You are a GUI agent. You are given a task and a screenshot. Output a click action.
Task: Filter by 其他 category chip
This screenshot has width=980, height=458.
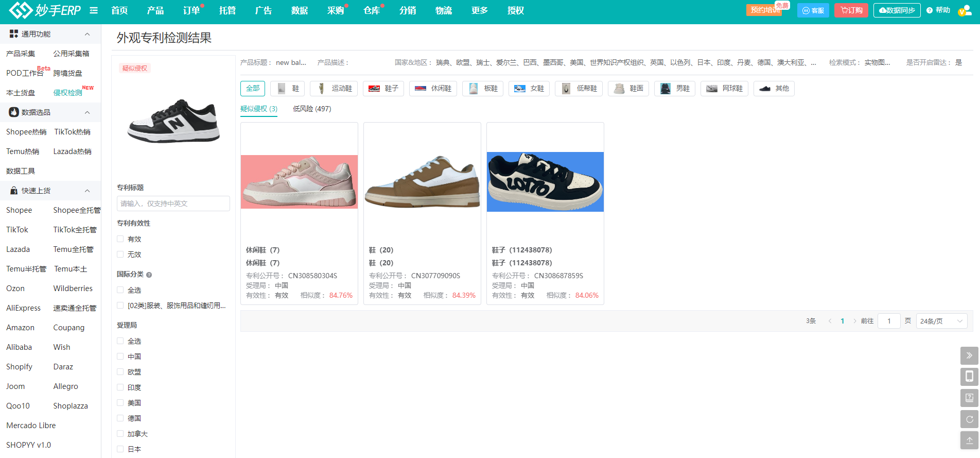[774, 89]
